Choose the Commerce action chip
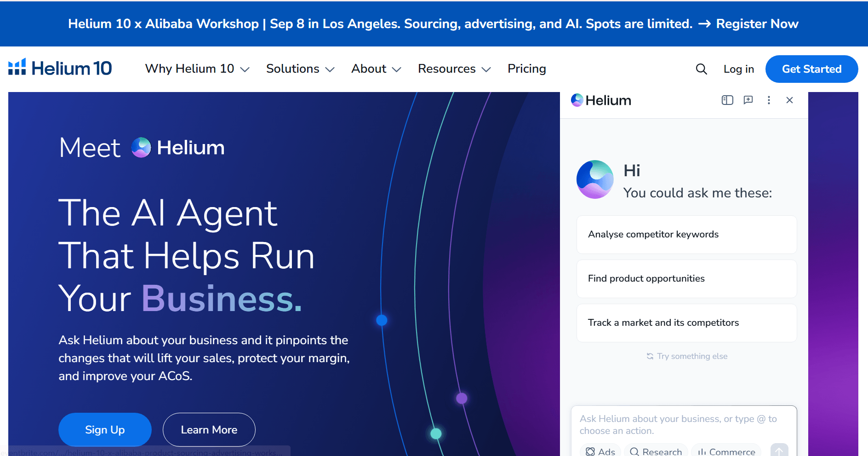This screenshot has height=456, width=868. pyautogui.click(x=726, y=451)
